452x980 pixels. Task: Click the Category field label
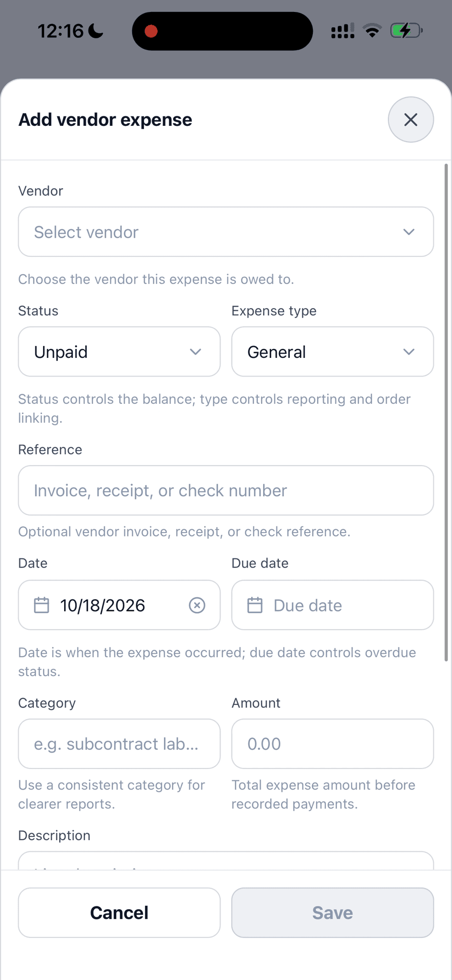click(47, 703)
